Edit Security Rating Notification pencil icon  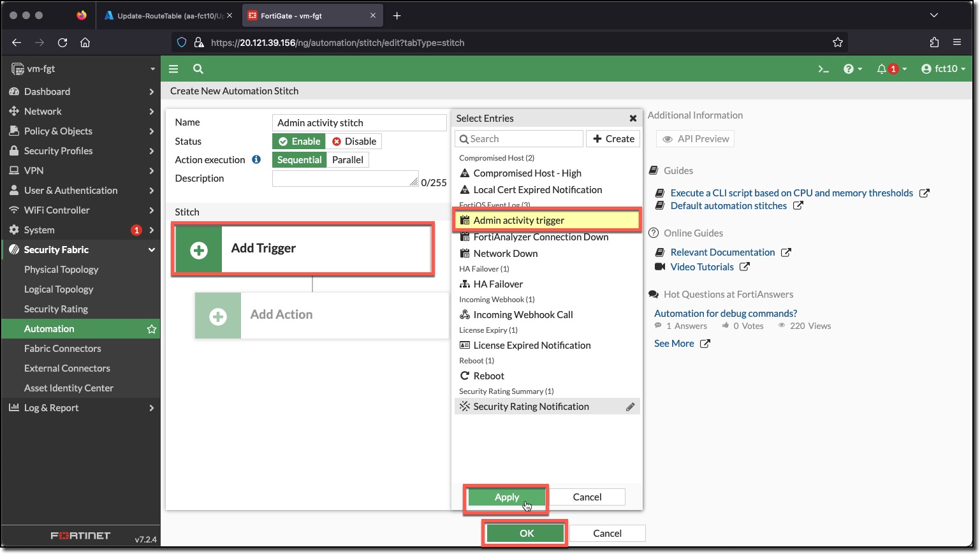(x=630, y=407)
